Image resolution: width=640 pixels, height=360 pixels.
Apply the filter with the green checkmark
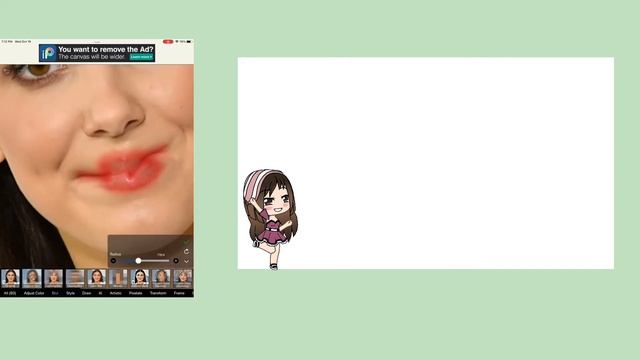tap(186, 242)
